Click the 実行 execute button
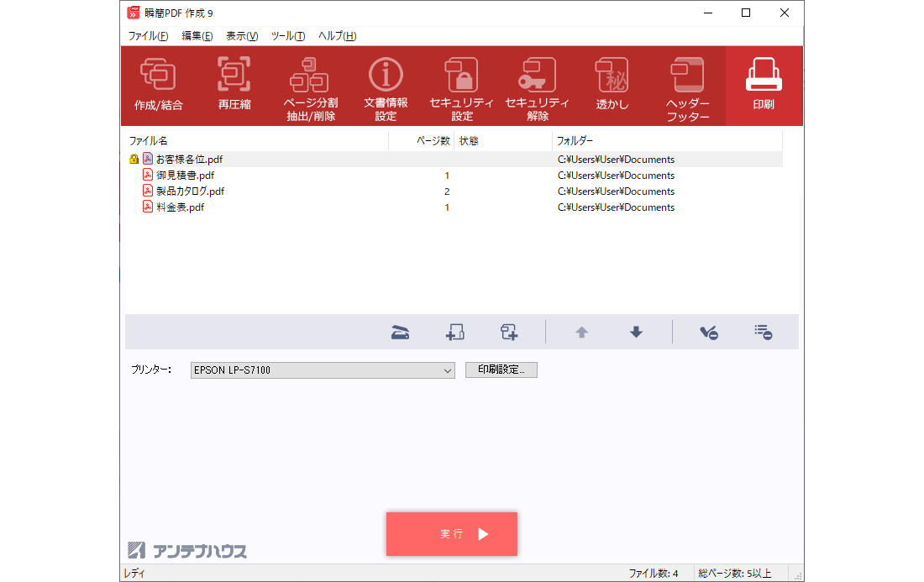The height and width of the screenshot is (582, 924). 452,533
